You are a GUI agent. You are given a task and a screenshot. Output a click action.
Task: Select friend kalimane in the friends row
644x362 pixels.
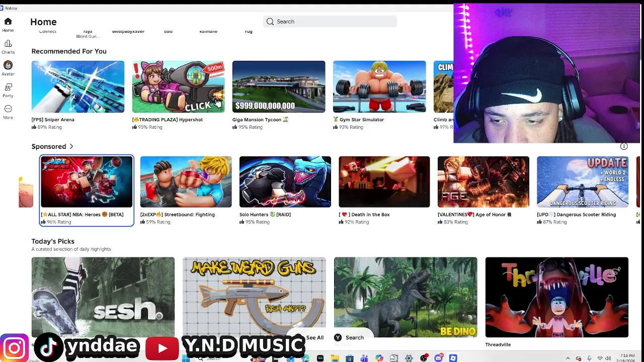tap(208, 32)
